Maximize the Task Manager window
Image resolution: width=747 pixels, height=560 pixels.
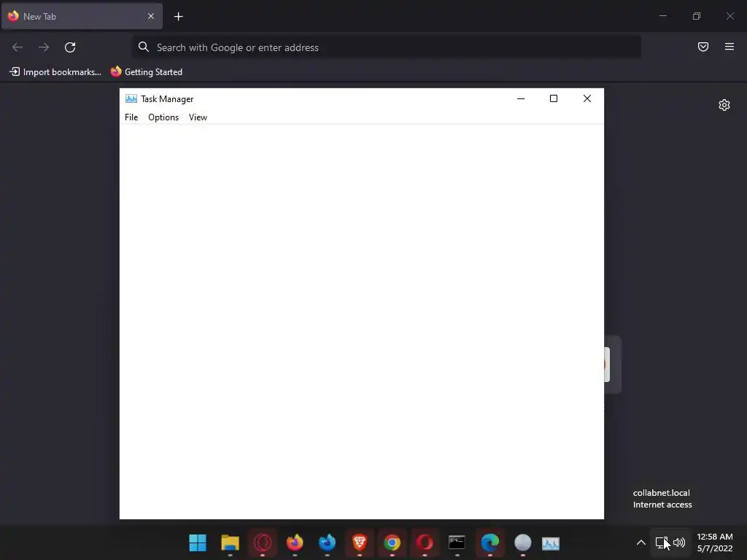554,98
